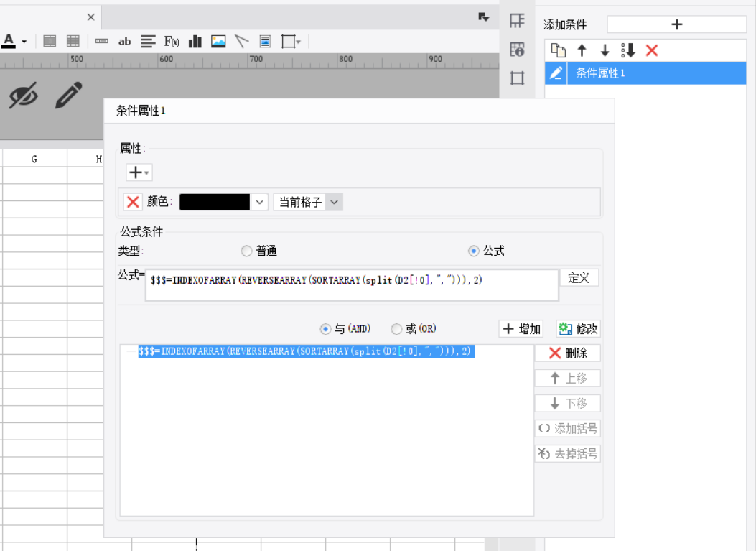Select column G header in the spreadsheet
The width and height of the screenshot is (756, 551).
[x=34, y=159]
